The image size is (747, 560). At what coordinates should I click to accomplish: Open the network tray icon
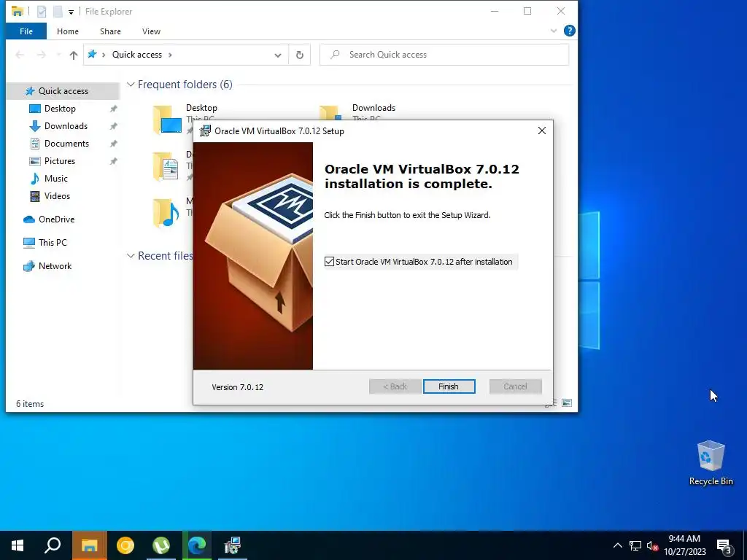pyautogui.click(x=635, y=545)
